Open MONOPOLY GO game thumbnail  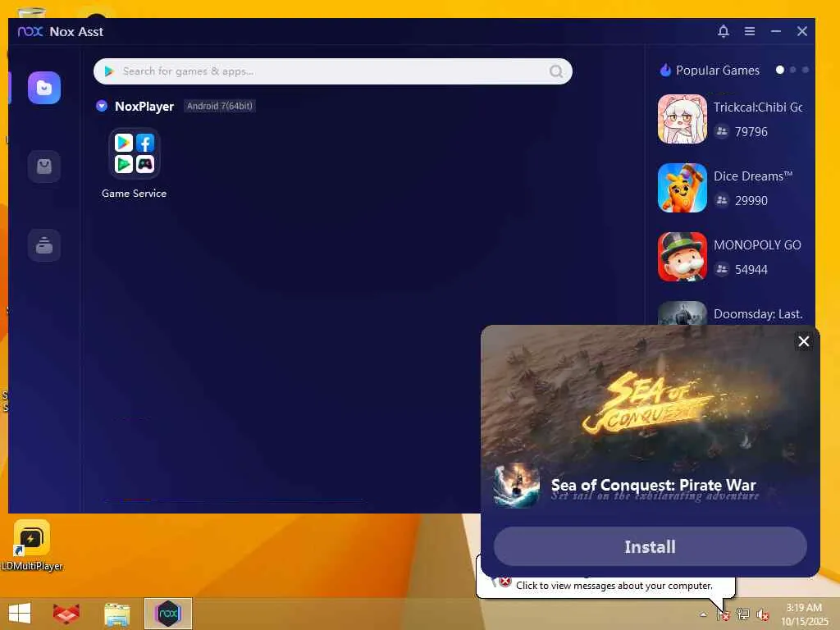(x=682, y=257)
